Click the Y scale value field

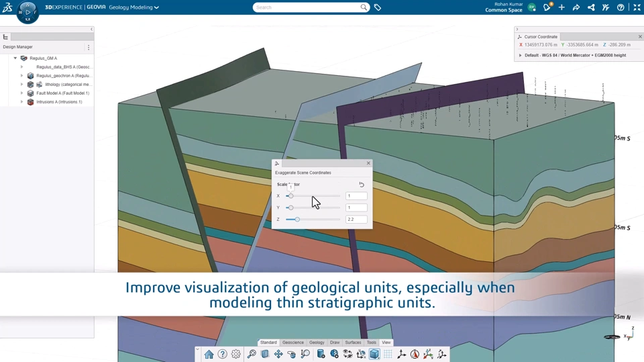356,208
